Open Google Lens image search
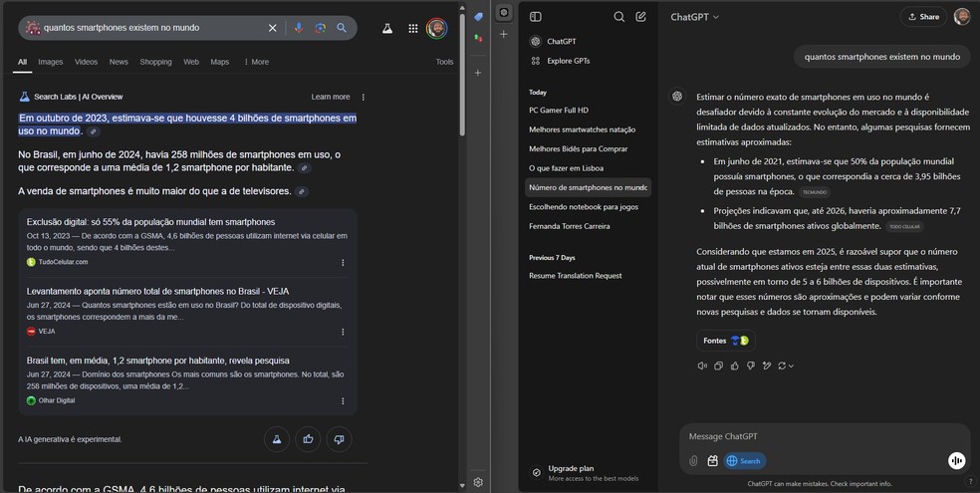 320,28
